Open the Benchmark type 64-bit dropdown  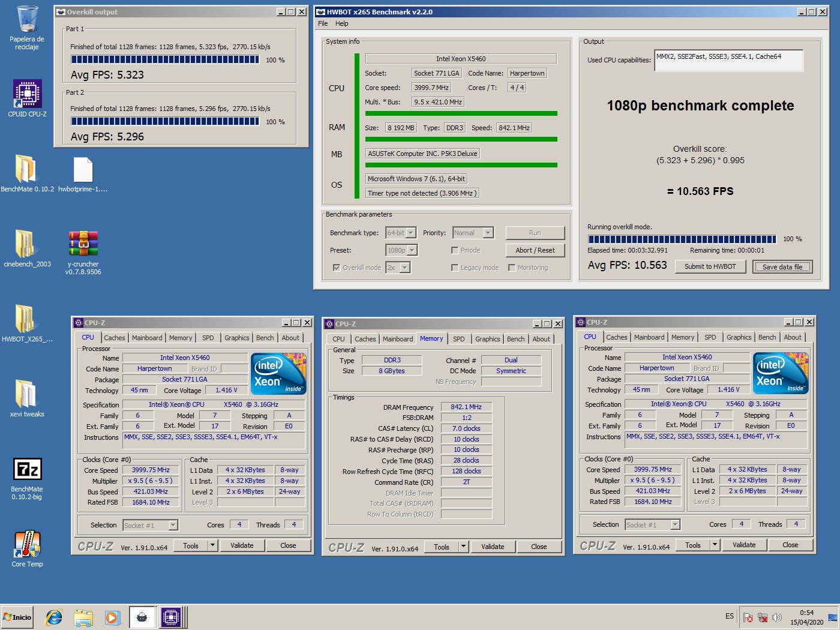pyautogui.click(x=401, y=233)
